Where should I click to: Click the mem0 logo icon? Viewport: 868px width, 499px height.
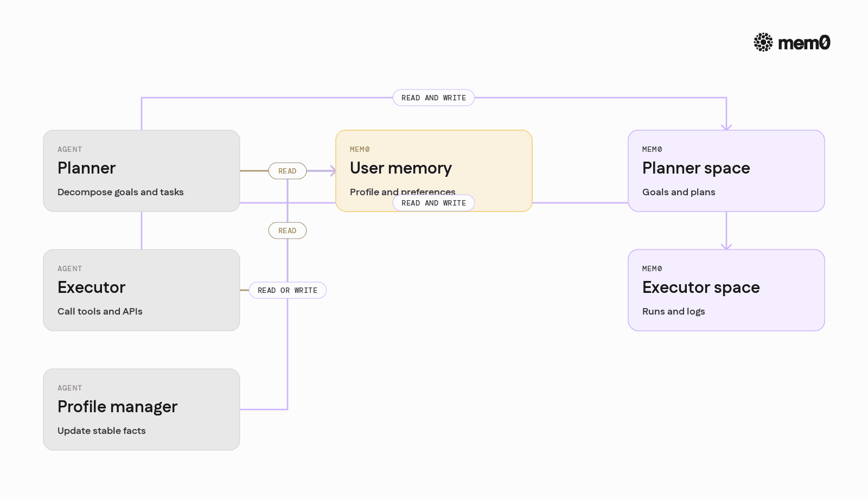(763, 42)
